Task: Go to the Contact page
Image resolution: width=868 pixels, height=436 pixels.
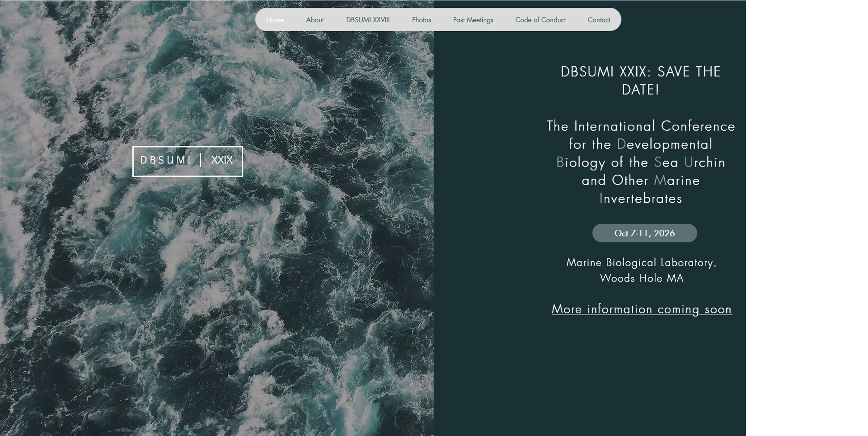Action: pyautogui.click(x=599, y=20)
